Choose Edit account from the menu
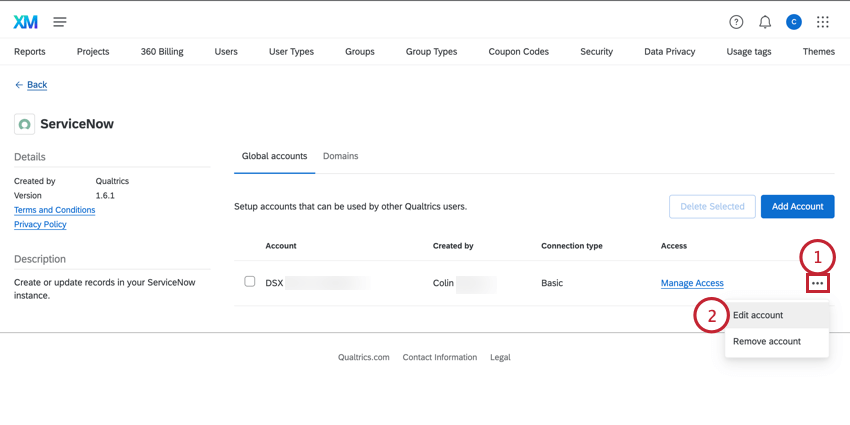The width and height of the screenshot is (850, 425). click(x=776, y=315)
